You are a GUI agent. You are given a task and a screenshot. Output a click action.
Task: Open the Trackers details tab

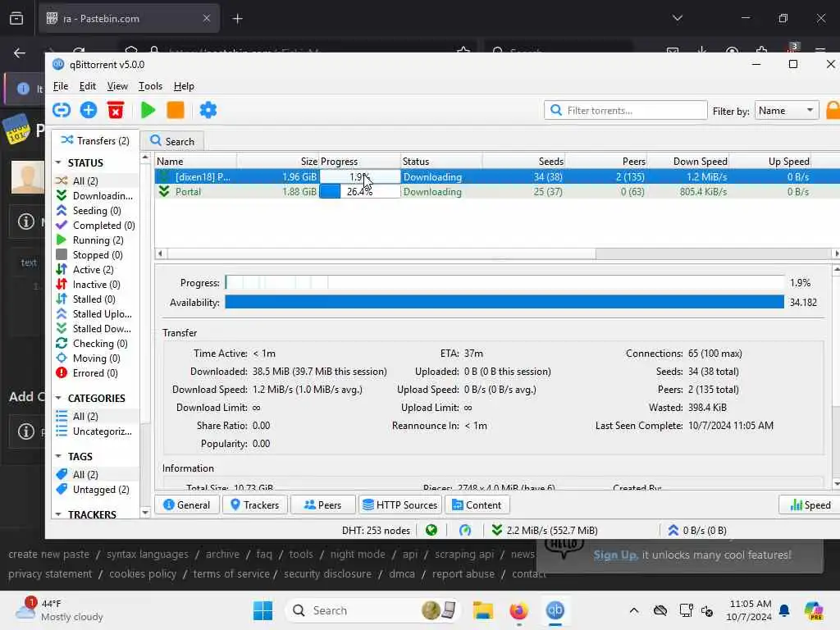coord(254,505)
